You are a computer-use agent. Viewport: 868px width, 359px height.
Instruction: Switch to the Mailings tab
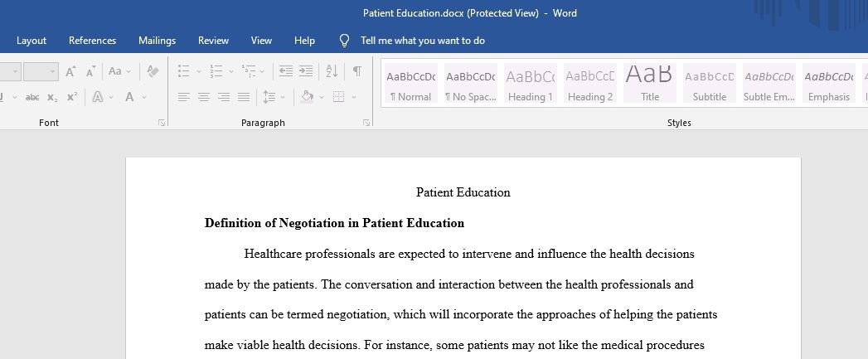[x=158, y=41]
